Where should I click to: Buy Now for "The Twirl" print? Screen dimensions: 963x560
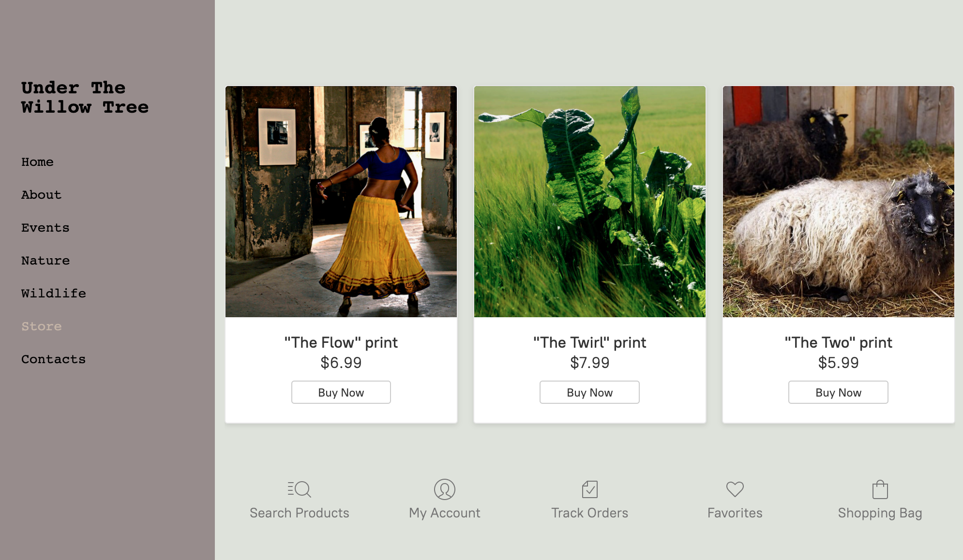point(589,392)
